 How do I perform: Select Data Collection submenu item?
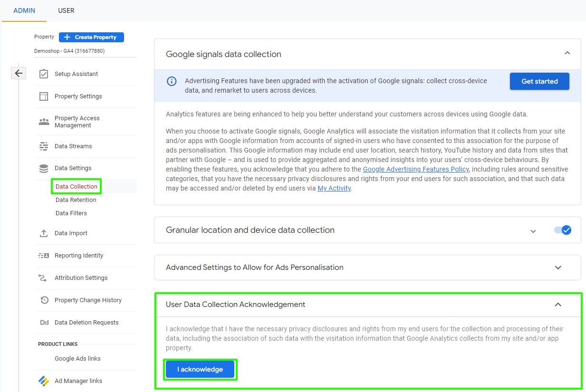click(x=77, y=187)
